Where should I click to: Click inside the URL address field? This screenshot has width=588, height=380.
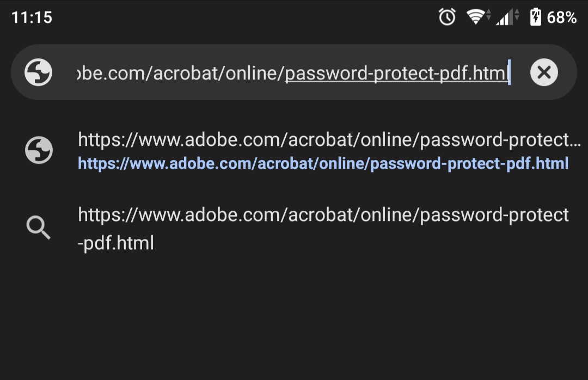point(293,72)
